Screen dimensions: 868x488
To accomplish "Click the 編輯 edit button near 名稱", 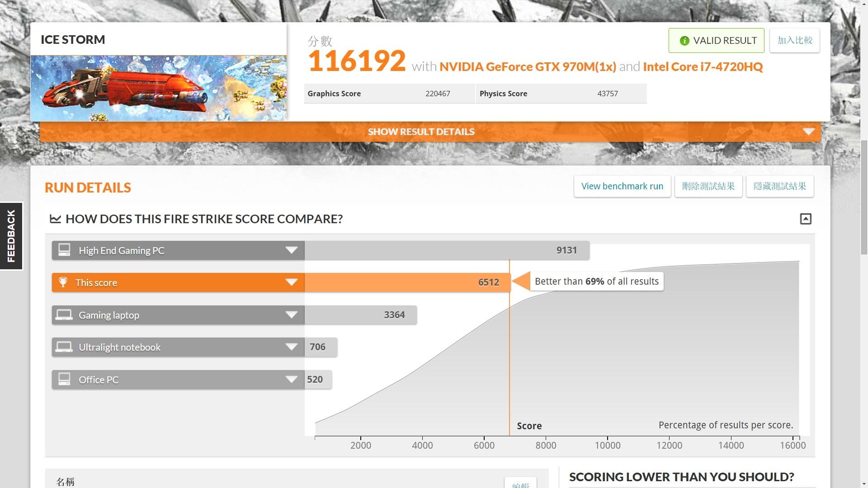I will pos(520,483).
